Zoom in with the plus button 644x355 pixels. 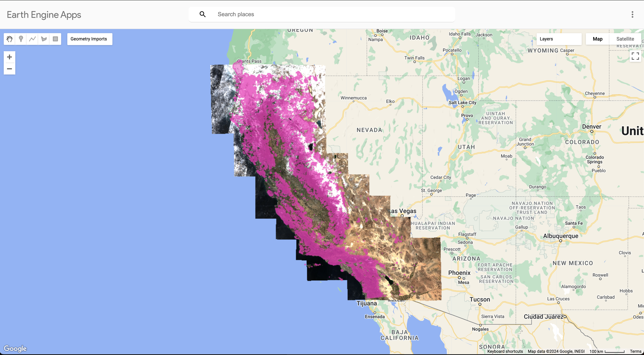(x=10, y=57)
